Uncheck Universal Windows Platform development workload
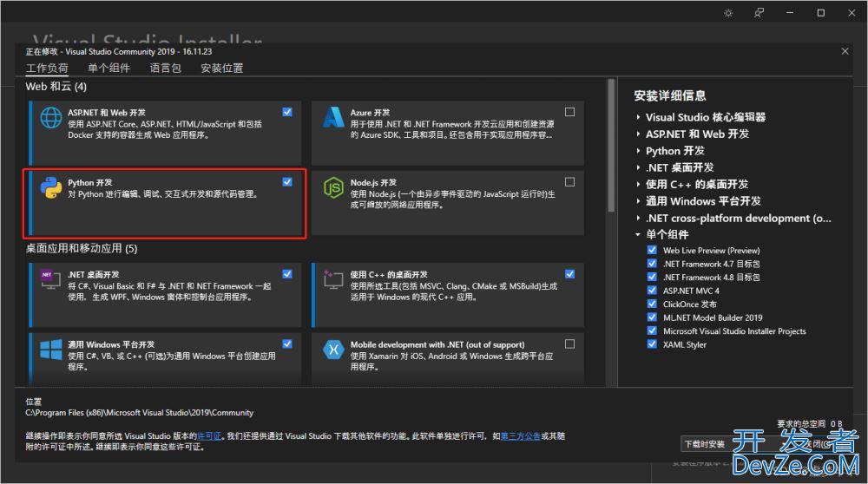The width and height of the screenshot is (868, 484). [287, 344]
